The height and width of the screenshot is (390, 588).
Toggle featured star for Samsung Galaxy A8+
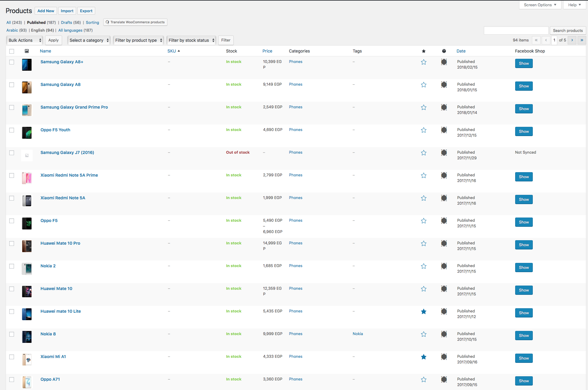pos(424,62)
